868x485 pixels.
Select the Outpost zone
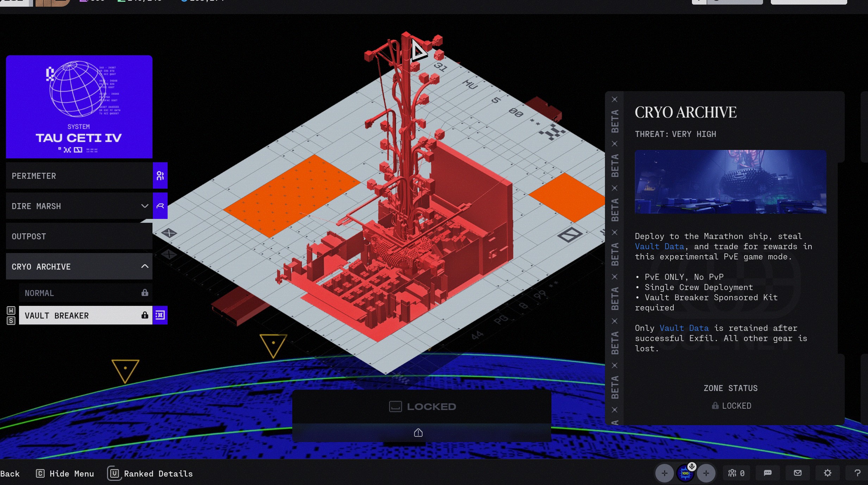click(x=79, y=236)
